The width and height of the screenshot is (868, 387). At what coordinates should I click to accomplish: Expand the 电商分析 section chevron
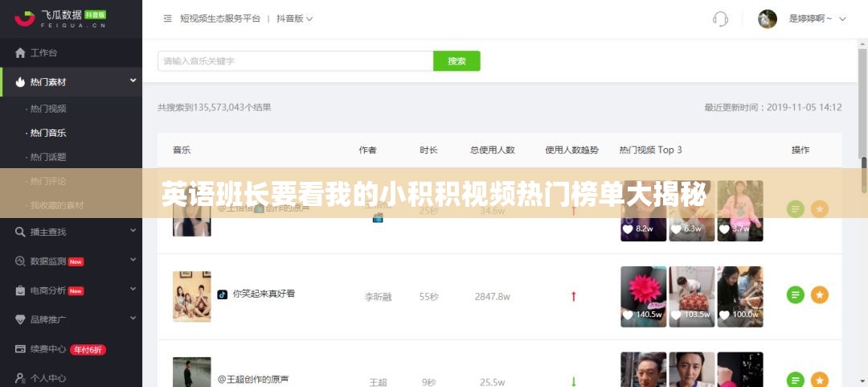pyautogui.click(x=133, y=289)
